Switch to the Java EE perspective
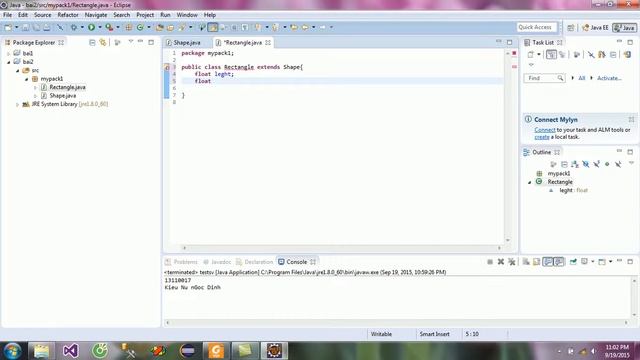This screenshot has height=360, width=640. (596, 27)
